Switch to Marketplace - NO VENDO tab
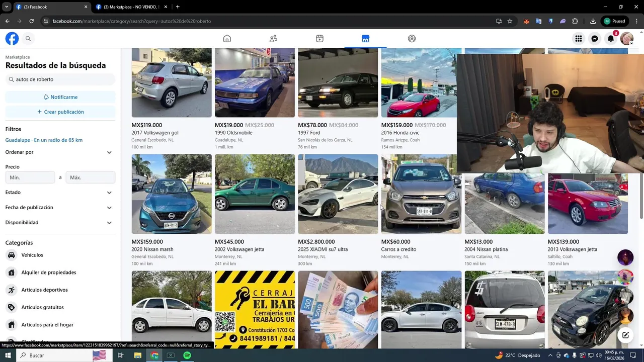The image size is (644, 362). [132, 7]
